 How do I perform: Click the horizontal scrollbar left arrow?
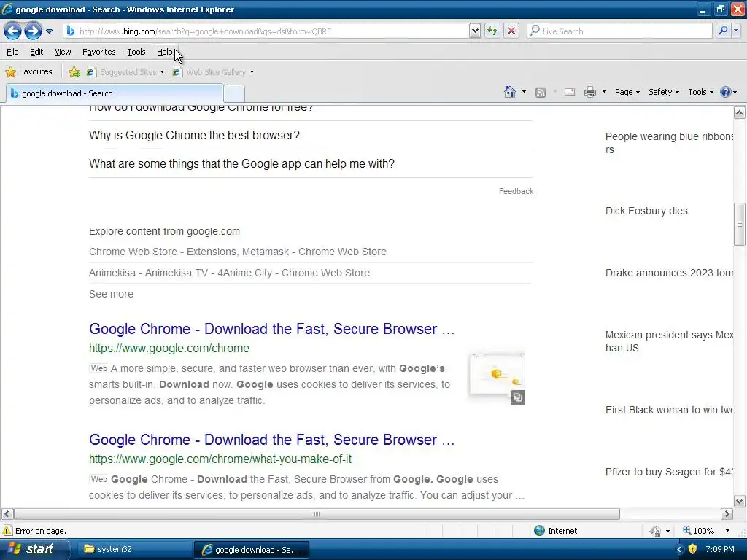point(7,514)
